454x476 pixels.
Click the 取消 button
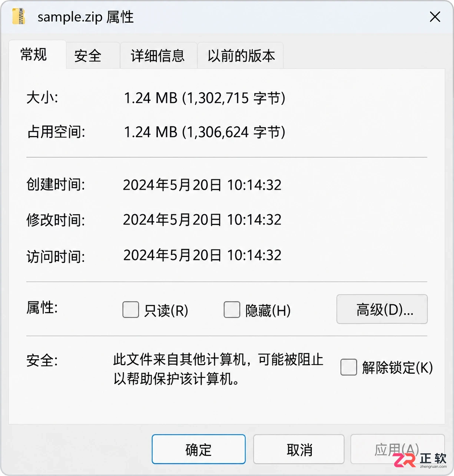coord(299,449)
